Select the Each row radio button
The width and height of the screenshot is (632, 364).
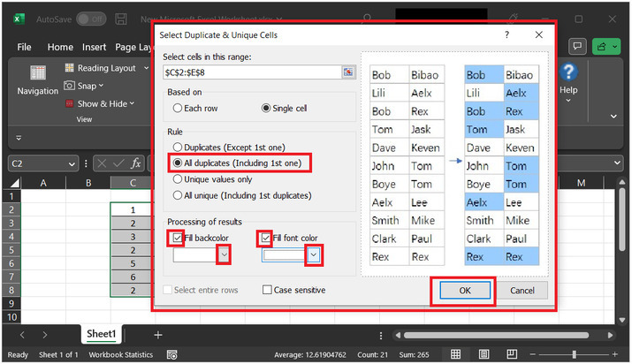179,109
